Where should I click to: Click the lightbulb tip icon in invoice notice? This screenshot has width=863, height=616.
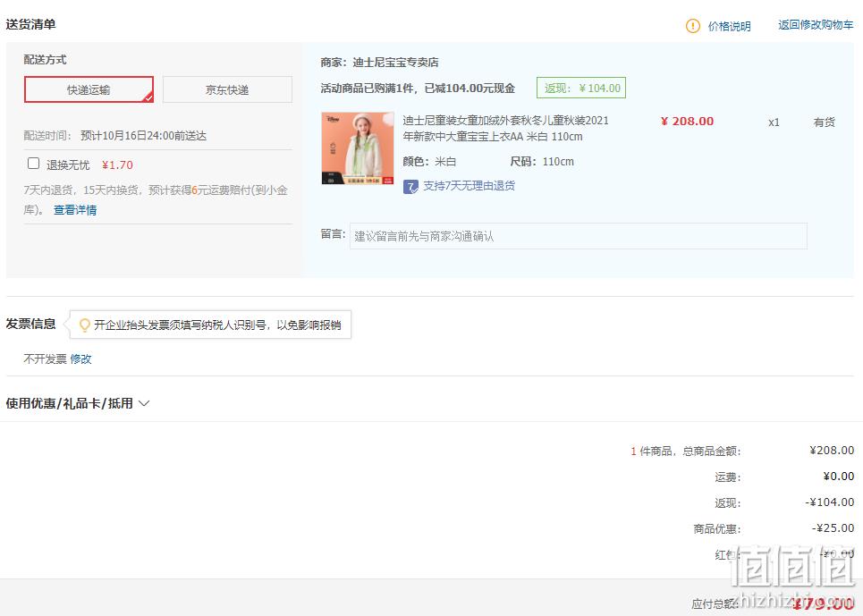click(x=84, y=325)
